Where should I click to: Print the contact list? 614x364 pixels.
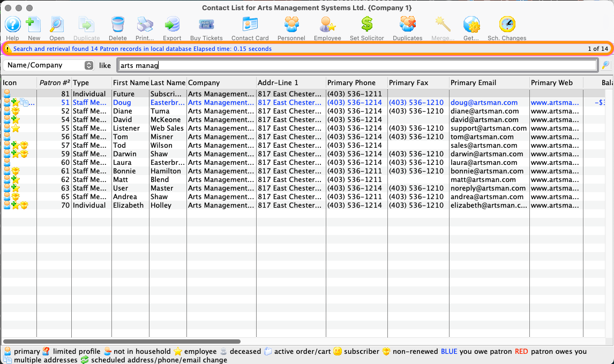[x=145, y=25]
